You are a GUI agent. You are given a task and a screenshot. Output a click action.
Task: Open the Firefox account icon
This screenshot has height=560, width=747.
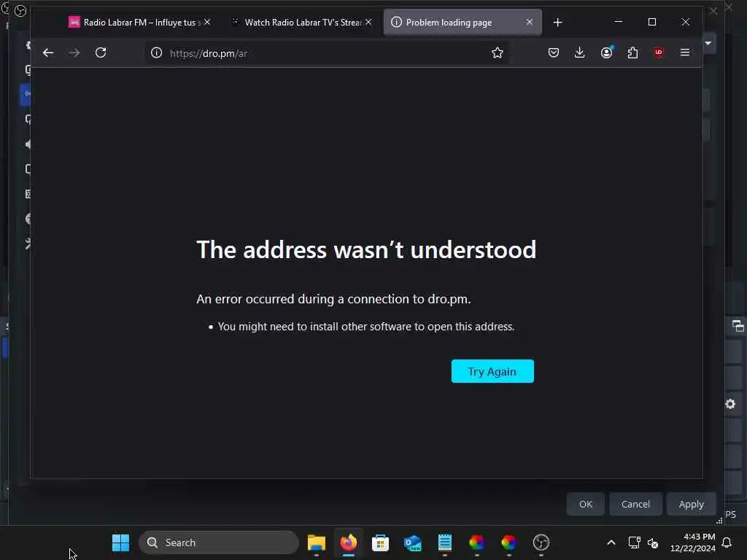click(606, 52)
